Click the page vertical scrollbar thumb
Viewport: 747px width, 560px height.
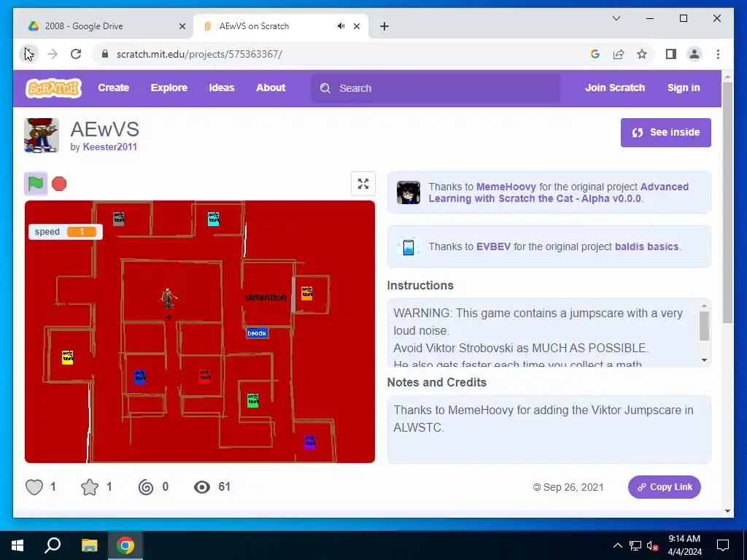[727, 203]
